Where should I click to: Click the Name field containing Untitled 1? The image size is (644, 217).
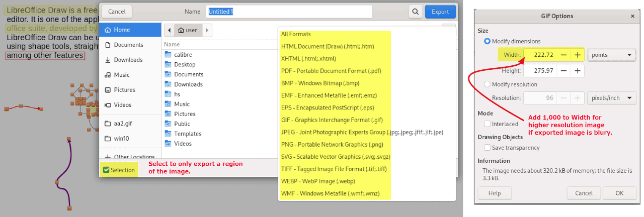coord(289,12)
